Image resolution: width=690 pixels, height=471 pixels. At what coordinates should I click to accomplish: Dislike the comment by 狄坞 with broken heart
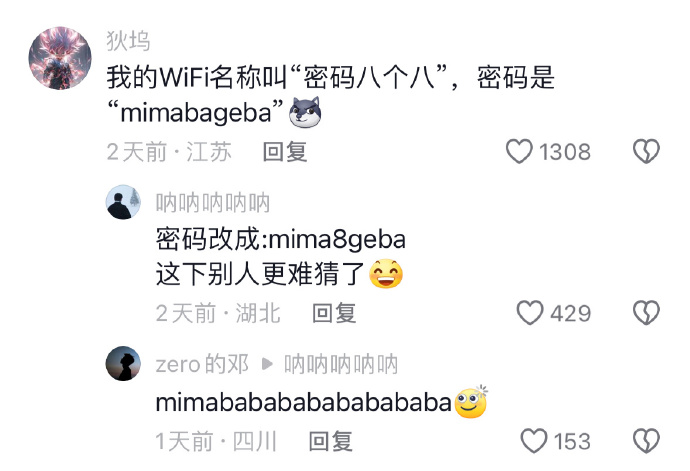(x=646, y=151)
